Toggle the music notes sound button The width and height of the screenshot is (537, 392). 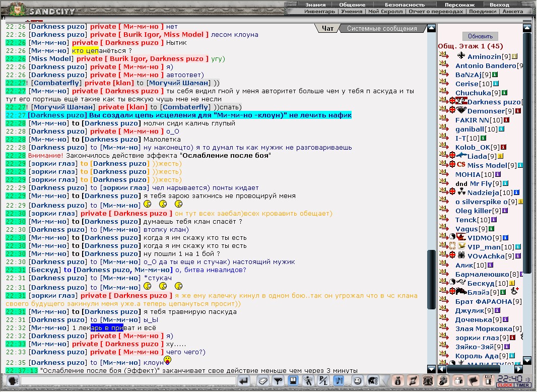point(339,381)
